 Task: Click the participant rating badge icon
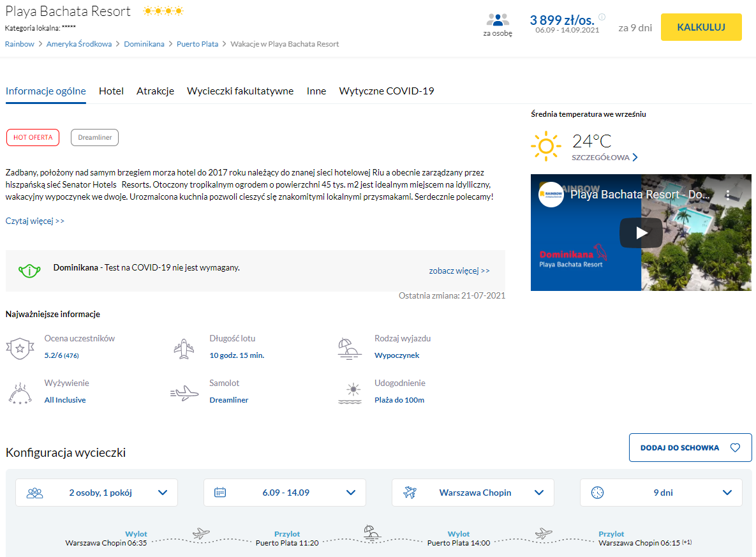pyautogui.click(x=20, y=348)
